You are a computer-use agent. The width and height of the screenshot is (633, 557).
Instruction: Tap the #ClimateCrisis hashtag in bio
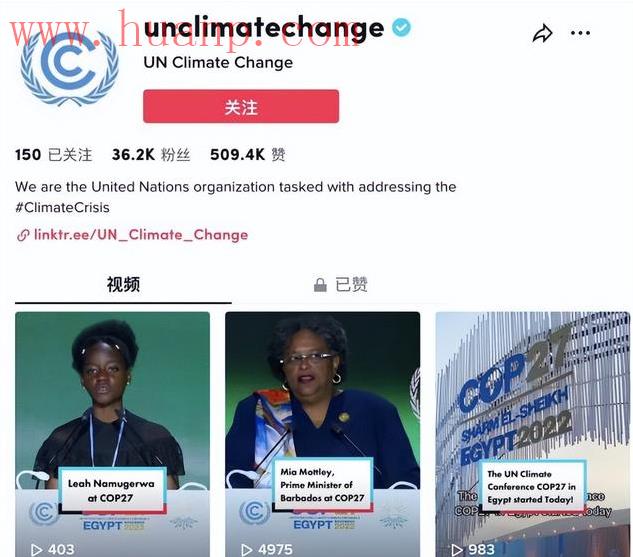click(x=62, y=207)
